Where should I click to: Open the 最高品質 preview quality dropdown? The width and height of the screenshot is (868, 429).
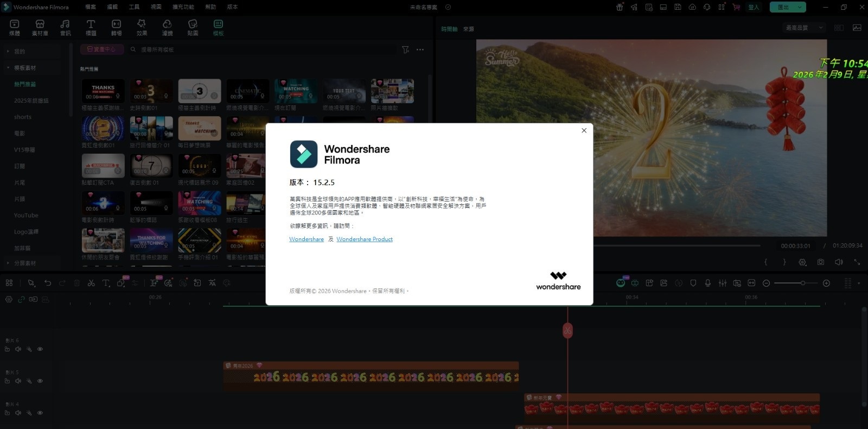click(x=804, y=28)
